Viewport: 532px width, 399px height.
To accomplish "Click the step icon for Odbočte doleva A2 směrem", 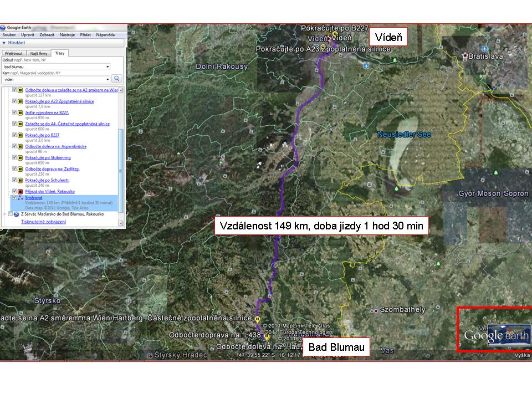I will pyautogui.click(x=21, y=90).
